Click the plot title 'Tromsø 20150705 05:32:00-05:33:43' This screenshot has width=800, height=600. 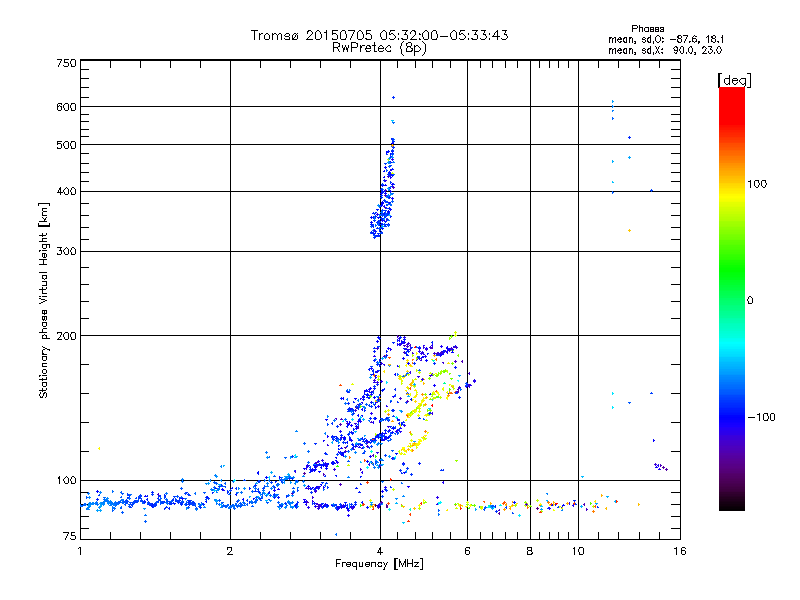pos(379,35)
